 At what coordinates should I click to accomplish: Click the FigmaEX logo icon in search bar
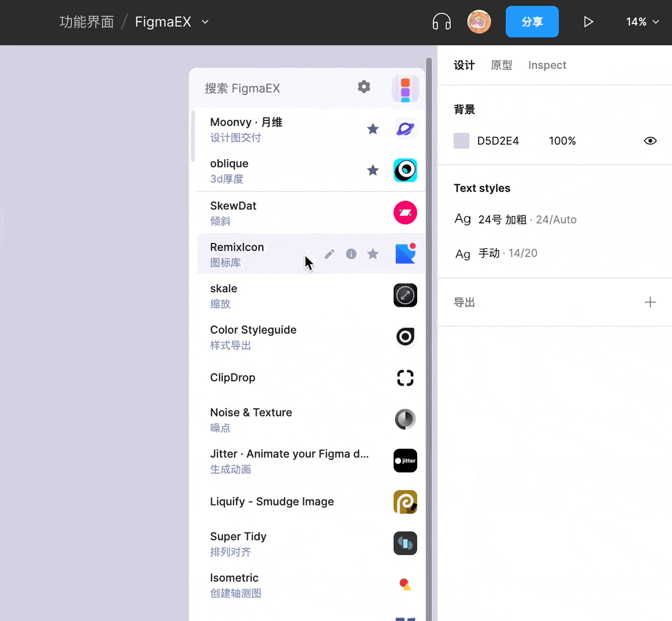pyautogui.click(x=405, y=88)
